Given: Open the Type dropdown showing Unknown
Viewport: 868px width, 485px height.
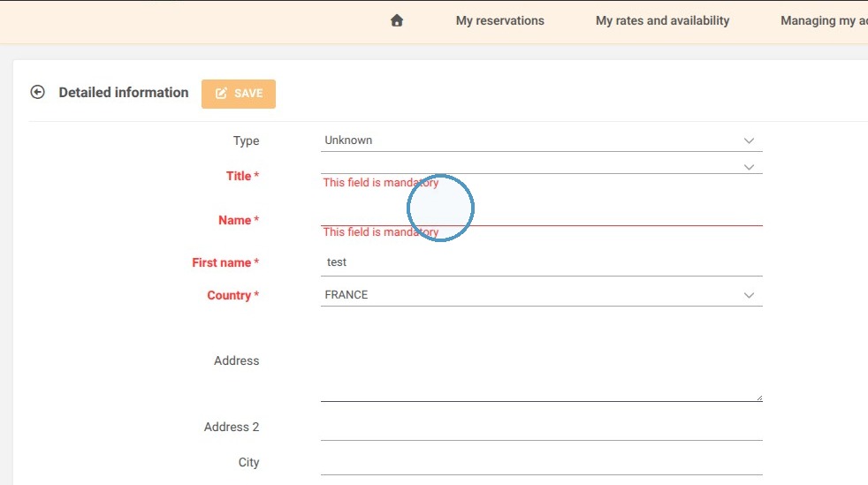Looking at the screenshot, I should [x=541, y=140].
